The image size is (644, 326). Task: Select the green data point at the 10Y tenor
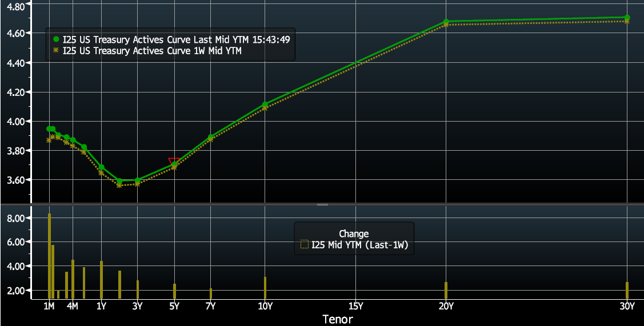[265, 104]
